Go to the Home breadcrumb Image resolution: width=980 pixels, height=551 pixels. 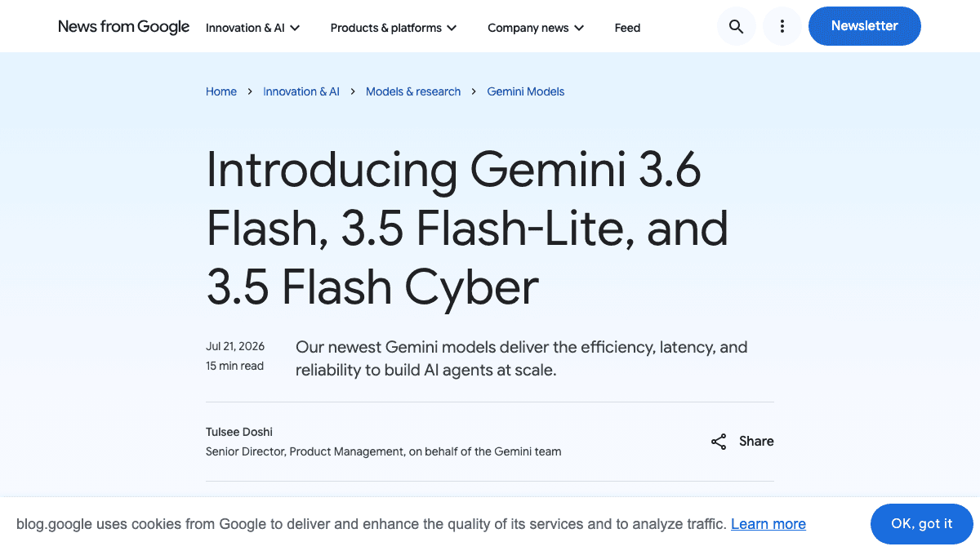click(x=221, y=91)
